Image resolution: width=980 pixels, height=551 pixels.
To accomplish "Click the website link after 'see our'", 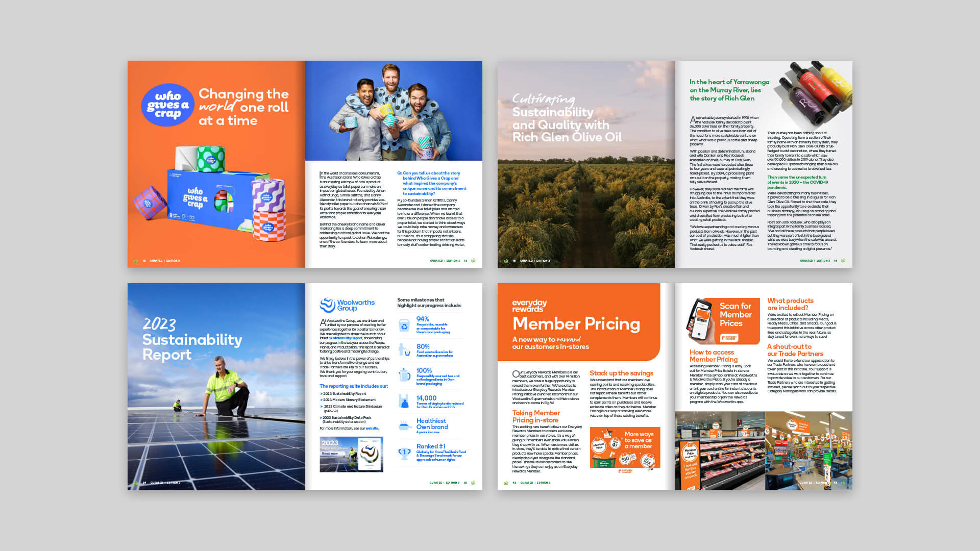I will point(372,429).
